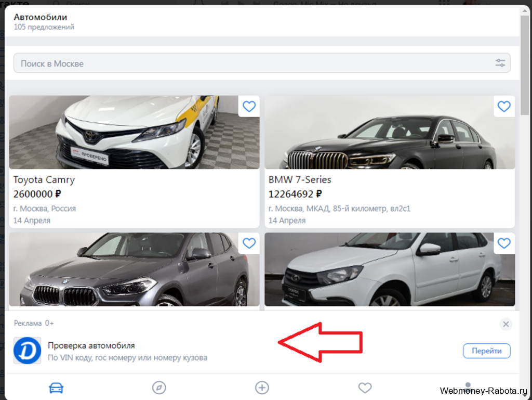Open the blue D advertiser logo
532x400 pixels.
(27, 351)
